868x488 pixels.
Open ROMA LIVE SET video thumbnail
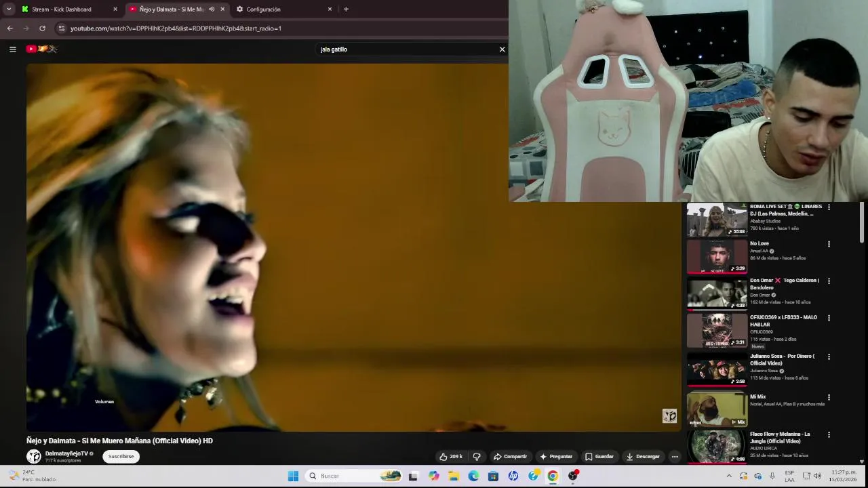(x=717, y=220)
